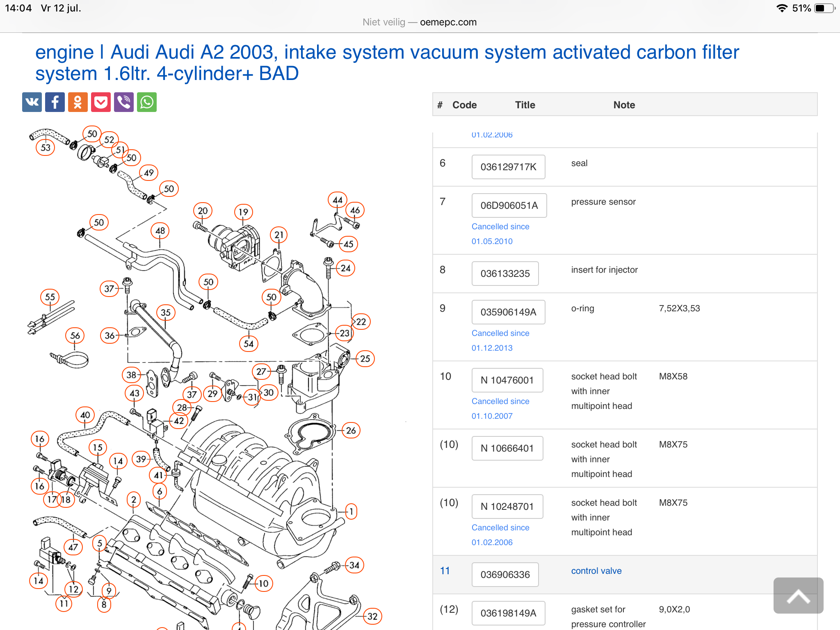The image size is (840, 630).
Task: Share page via WhatsApp icon
Action: (147, 102)
